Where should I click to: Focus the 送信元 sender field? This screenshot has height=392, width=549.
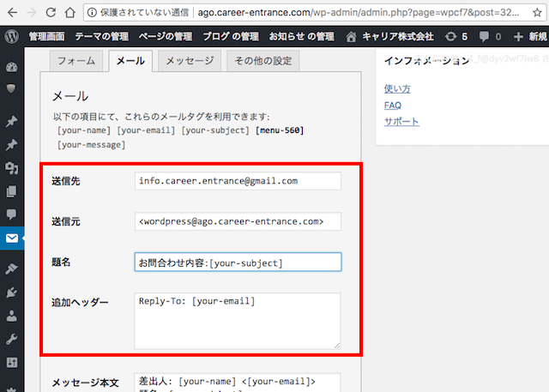coord(238,221)
